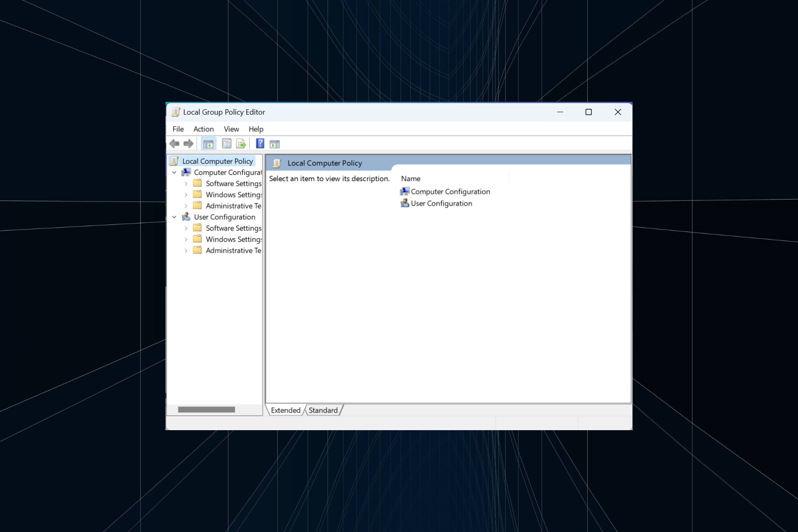Click the horizontal scrollbar at panel bottom
Screen dimensions: 798x532
pos(207,409)
